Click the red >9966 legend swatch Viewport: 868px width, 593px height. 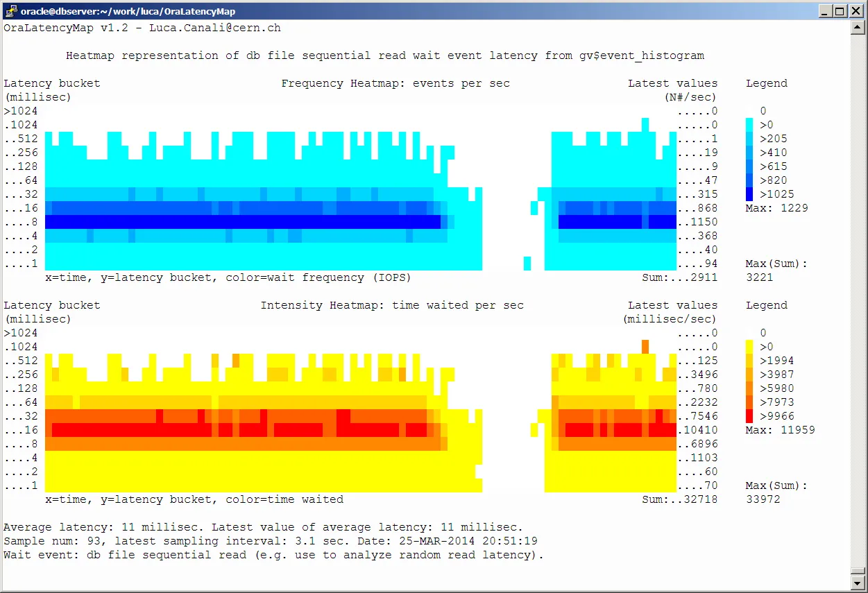pyautogui.click(x=749, y=416)
